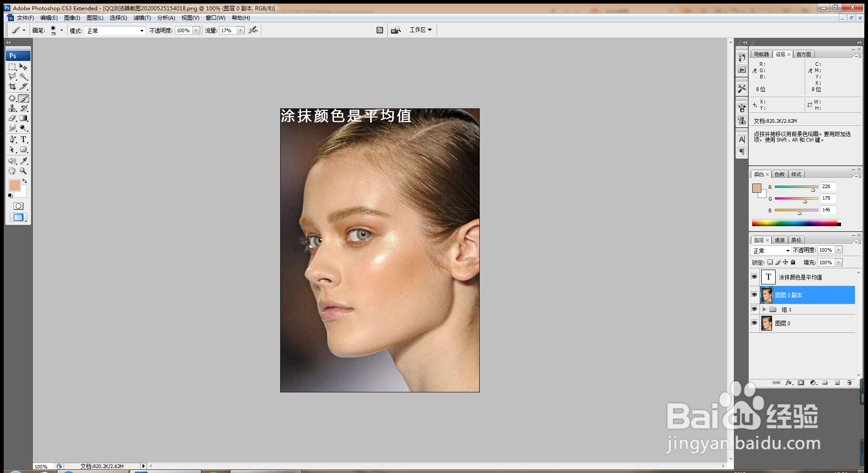Select the Rectangular Marquee tool
868x473 pixels.
[13, 67]
